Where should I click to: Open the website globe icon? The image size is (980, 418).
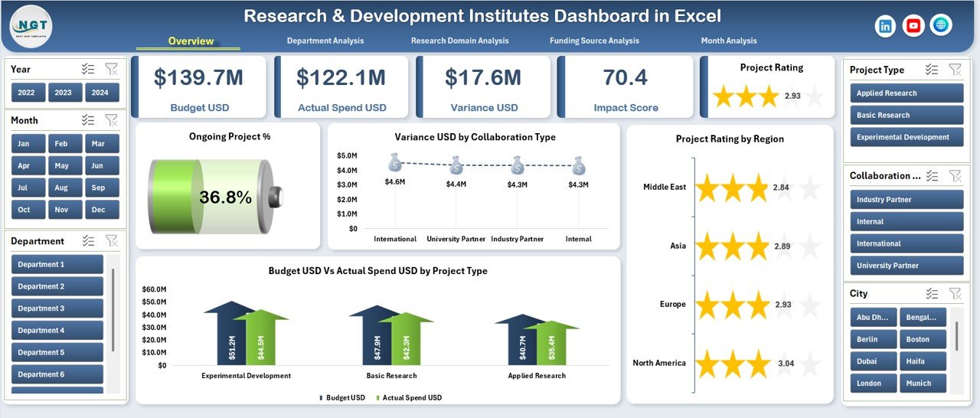coord(941,25)
